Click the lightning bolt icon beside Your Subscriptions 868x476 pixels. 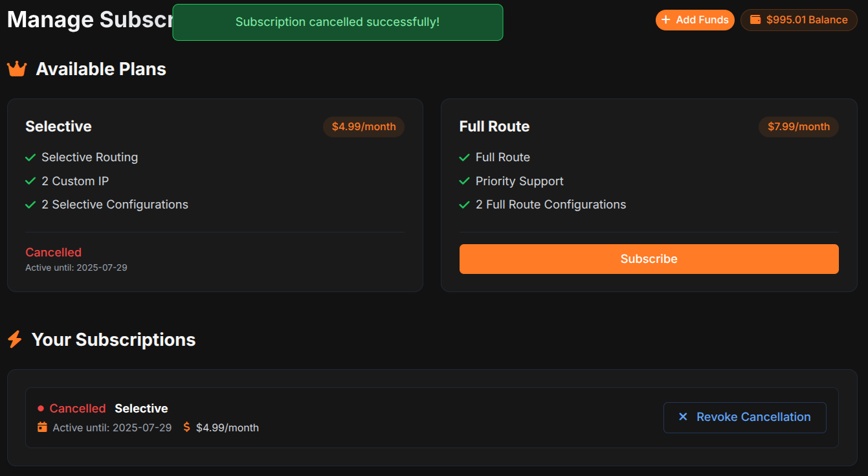click(x=15, y=339)
